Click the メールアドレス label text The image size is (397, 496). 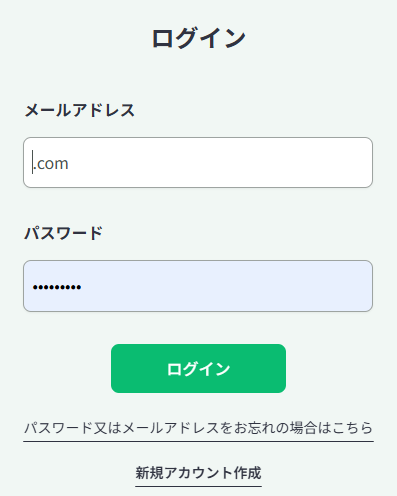(80, 110)
